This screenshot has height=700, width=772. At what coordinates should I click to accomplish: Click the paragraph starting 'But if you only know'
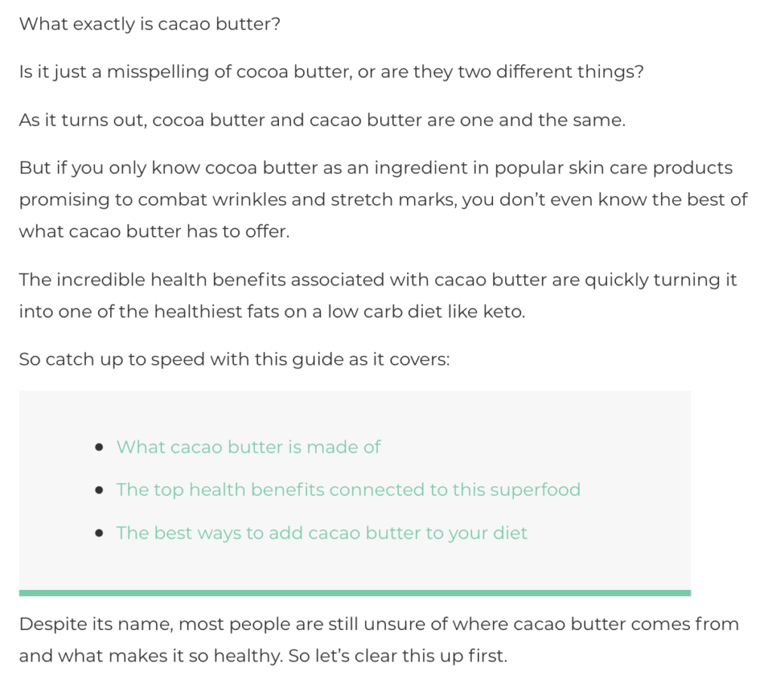(x=383, y=200)
